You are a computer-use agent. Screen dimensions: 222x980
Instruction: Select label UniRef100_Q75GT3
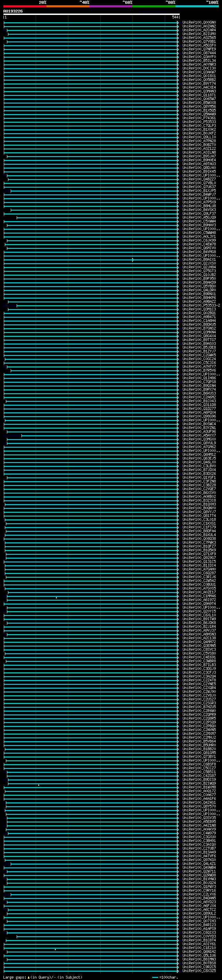(x=199, y=271)
